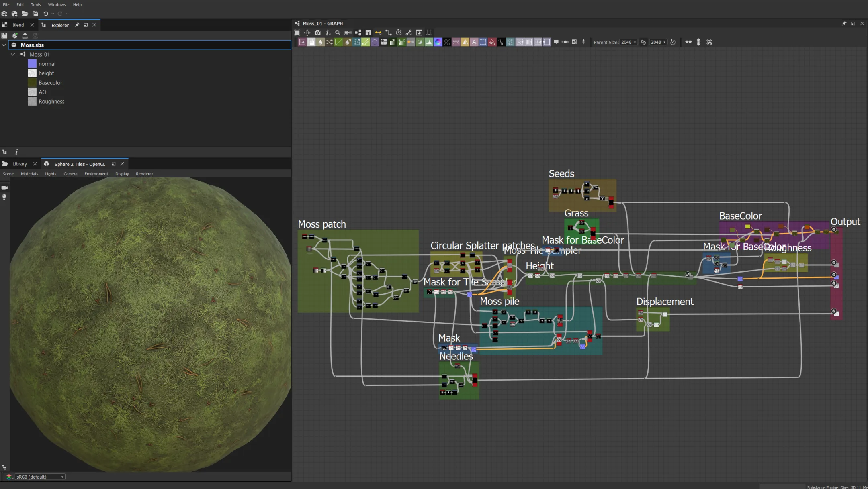
Task: Click the camera screenshot icon in graph toolbar
Action: click(x=317, y=33)
